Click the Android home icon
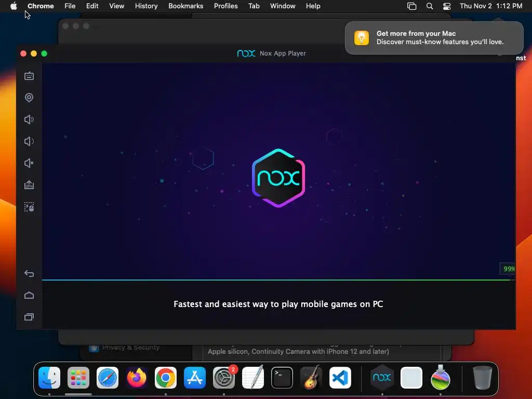Viewport: 532px width, 399px height. pos(29,295)
